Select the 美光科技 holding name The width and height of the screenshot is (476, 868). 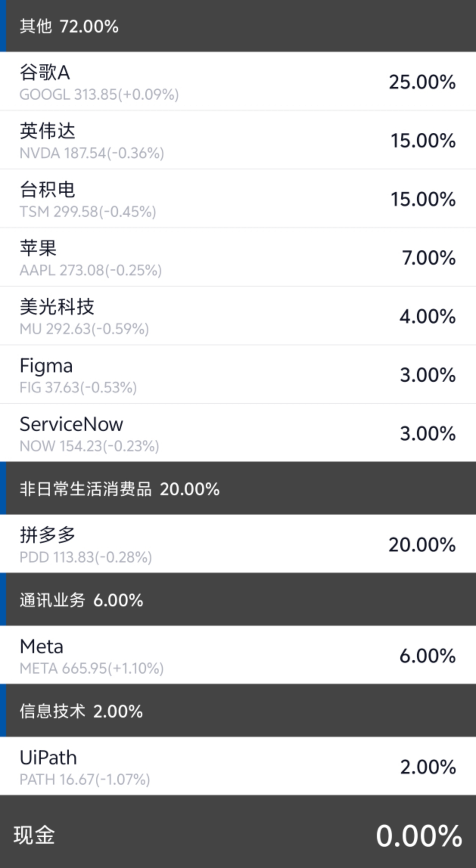click(57, 307)
